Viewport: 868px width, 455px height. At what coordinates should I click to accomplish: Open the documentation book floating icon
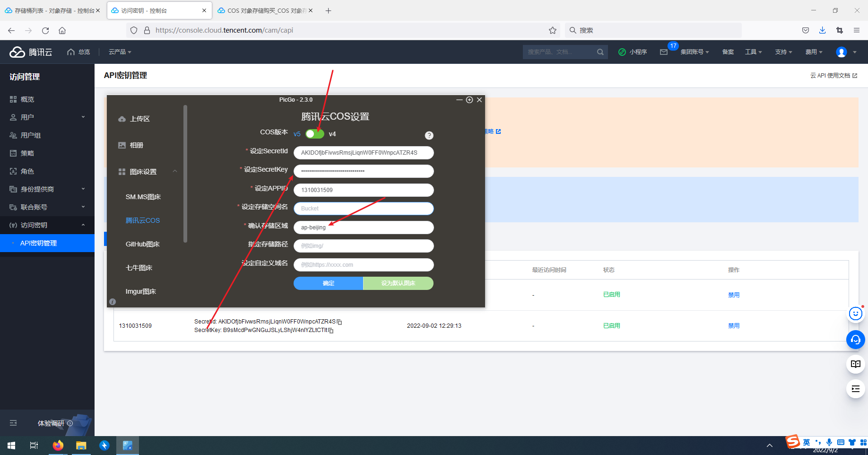(855, 364)
